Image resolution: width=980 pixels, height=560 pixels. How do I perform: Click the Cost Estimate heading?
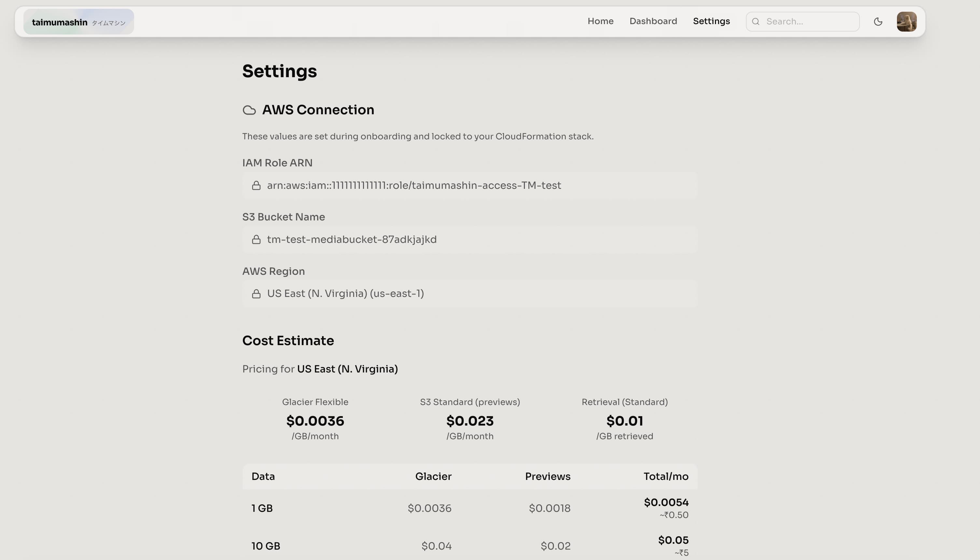pos(288,341)
